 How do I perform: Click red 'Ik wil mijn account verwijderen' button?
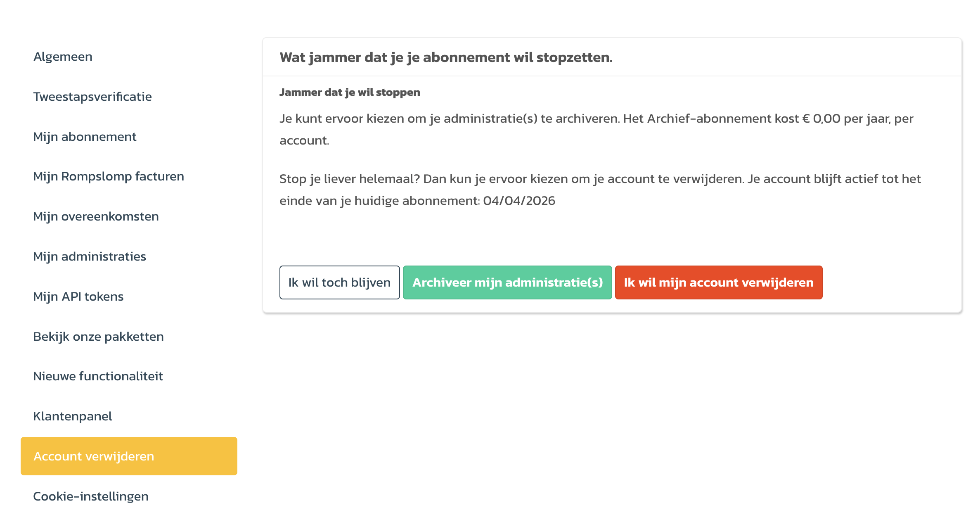[x=718, y=282]
